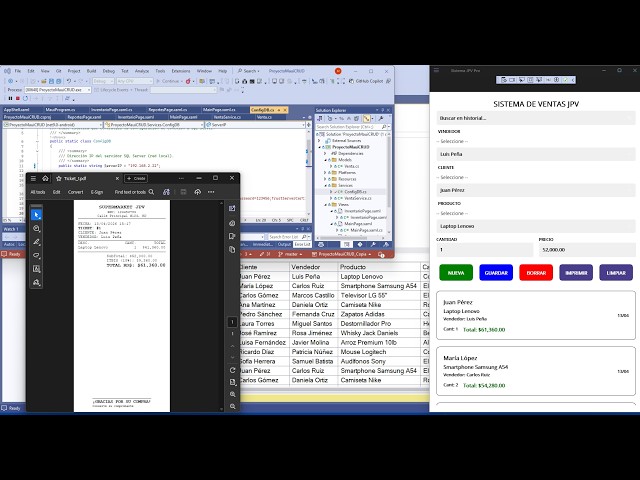Screen dimensions: 640x480
Task: Expand the Dependencies node in Solution Explorer
Action: [x=325, y=153]
